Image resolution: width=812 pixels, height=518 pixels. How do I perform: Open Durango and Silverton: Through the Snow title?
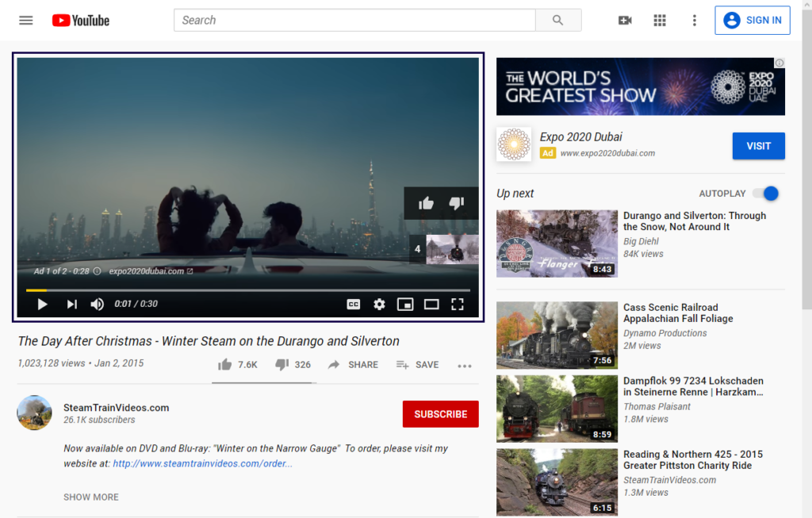click(695, 221)
